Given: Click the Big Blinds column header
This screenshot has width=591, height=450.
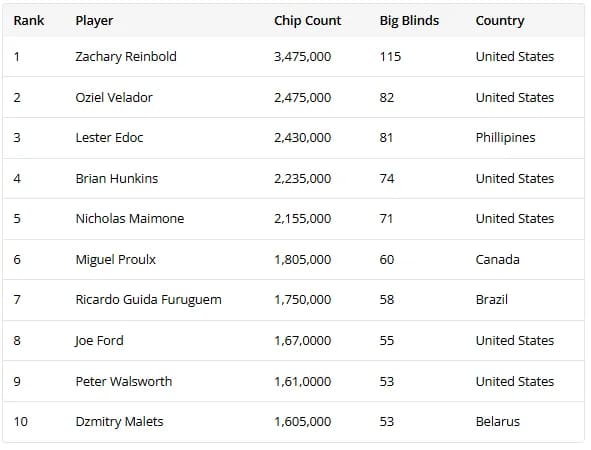Looking at the screenshot, I should point(409,21).
